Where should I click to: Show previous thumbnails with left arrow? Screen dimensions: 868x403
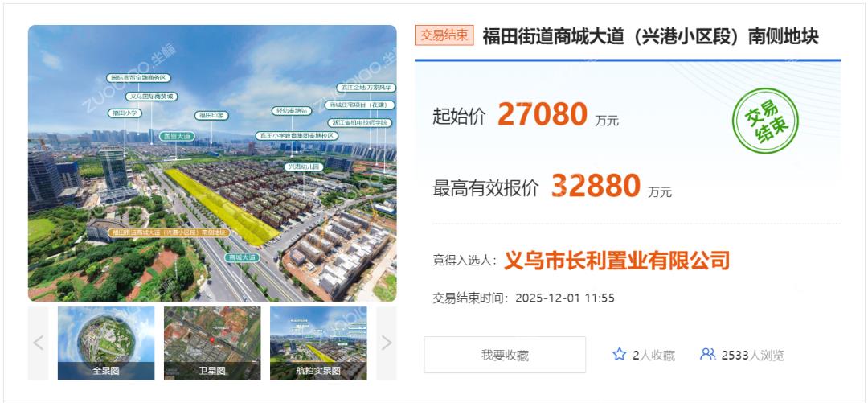tap(39, 343)
